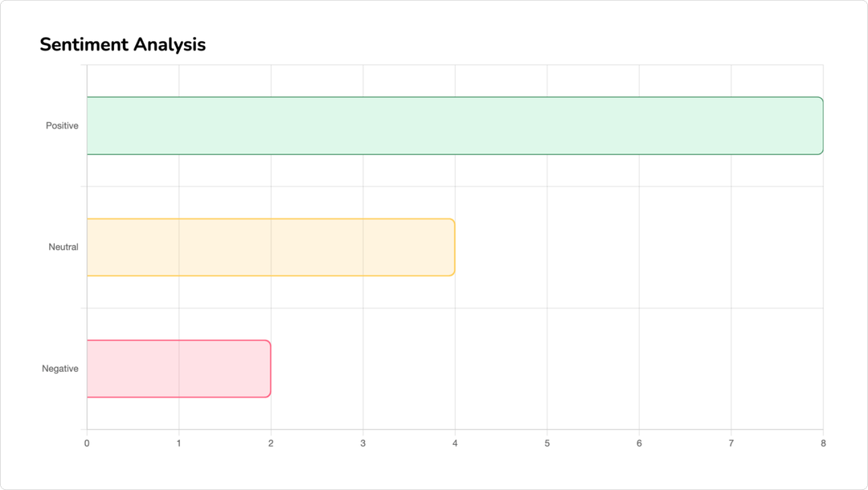The width and height of the screenshot is (868, 490).
Task: Click the Neutral y-axis label
Action: pyautogui.click(x=63, y=247)
